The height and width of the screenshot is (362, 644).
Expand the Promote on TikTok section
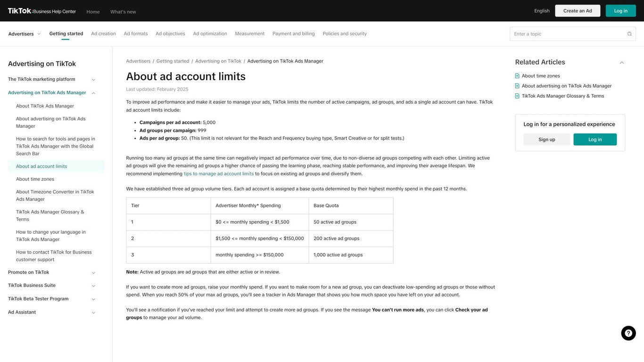tap(93, 272)
